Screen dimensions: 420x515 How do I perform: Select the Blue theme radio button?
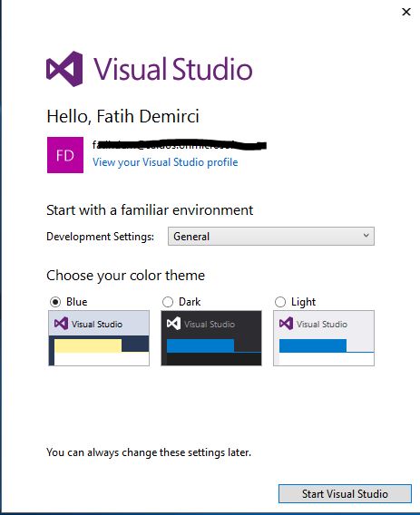(x=55, y=302)
